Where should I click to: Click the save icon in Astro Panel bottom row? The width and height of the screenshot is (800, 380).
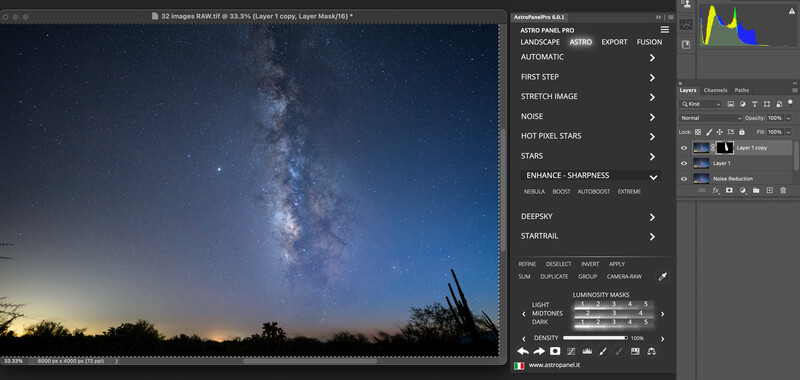click(635, 351)
